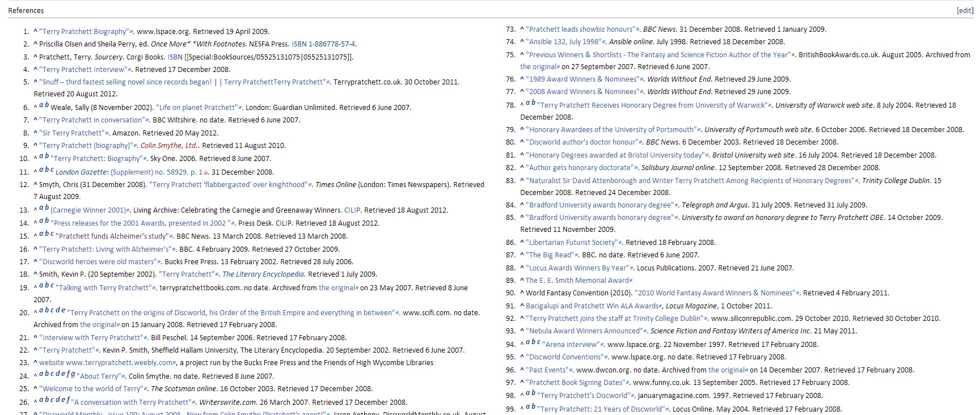This screenshot has height=415, width=980.
Task: Click the caret back-link of reference 90
Action: click(522, 293)
